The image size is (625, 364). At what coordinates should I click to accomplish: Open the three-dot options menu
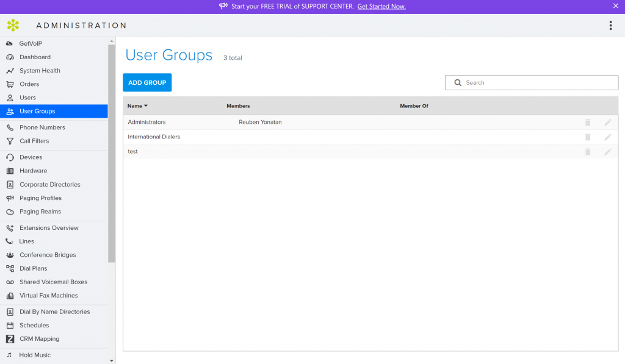[x=610, y=26]
